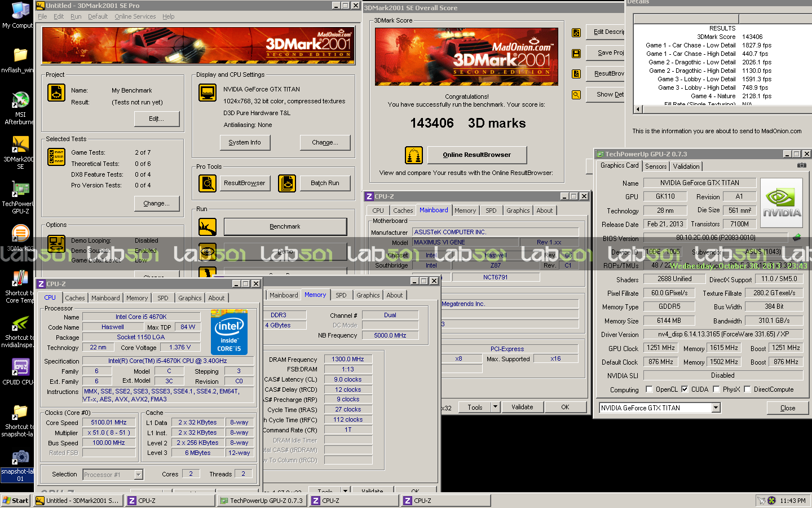812x508 pixels.
Task: Click the Start button on the taskbar
Action: 16,501
